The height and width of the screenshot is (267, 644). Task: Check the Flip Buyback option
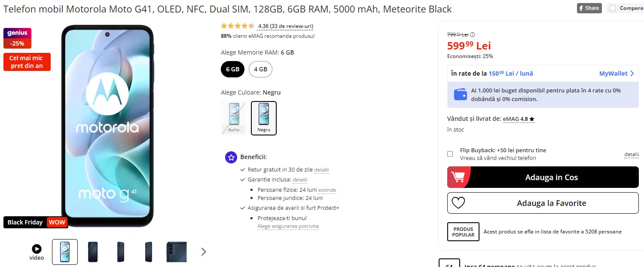pos(450,154)
